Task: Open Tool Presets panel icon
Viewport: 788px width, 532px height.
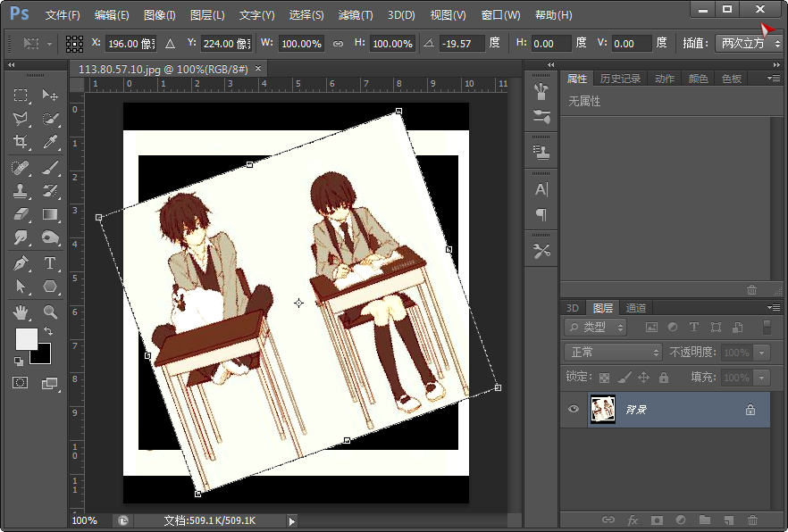Action: [x=541, y=251]
